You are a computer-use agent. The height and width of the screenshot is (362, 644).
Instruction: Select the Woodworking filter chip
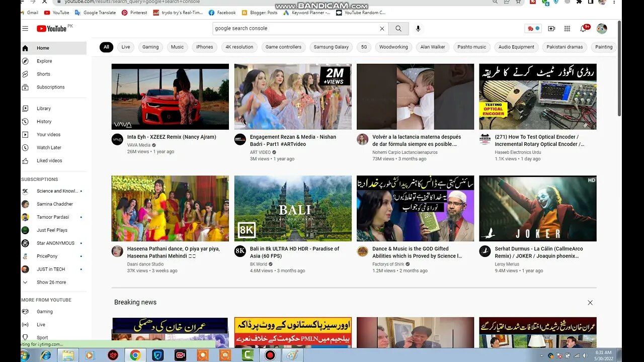click(393, 47)
